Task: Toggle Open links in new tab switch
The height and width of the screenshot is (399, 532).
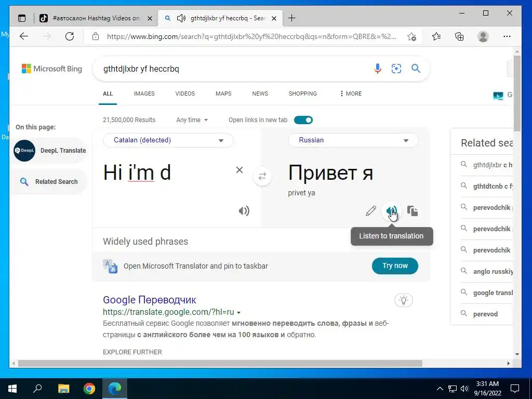Action: (303, 120)
